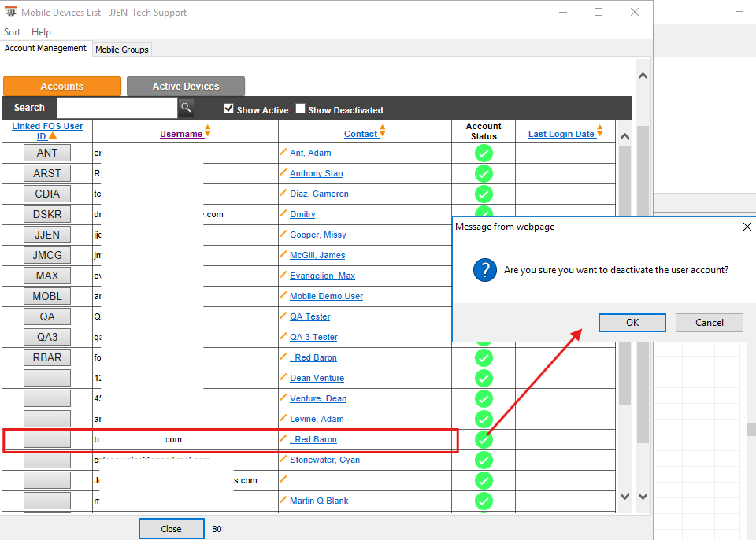Image resolution: width=756 pixels, height=540 pixels.
Task: Click the vertical scrollbar down arrow of table
Action: click(625, 496)
